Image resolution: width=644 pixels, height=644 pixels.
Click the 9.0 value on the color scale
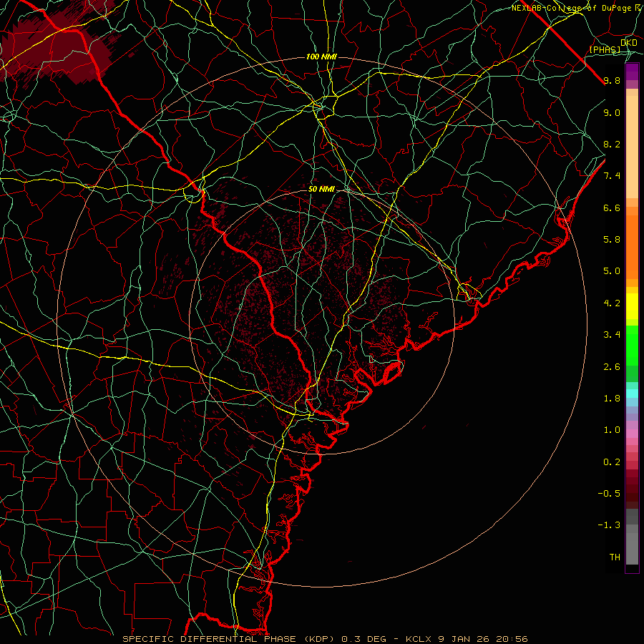click(612, 112)
